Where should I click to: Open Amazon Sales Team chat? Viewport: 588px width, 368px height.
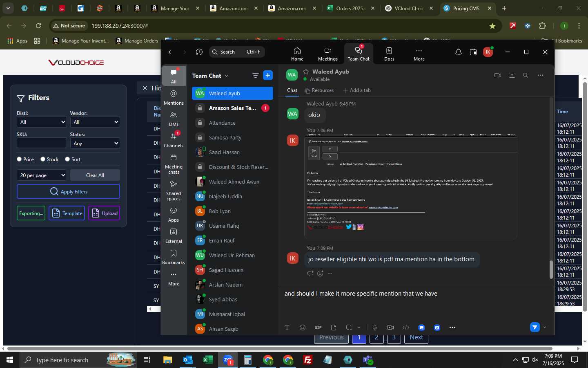tap(232, 108)
